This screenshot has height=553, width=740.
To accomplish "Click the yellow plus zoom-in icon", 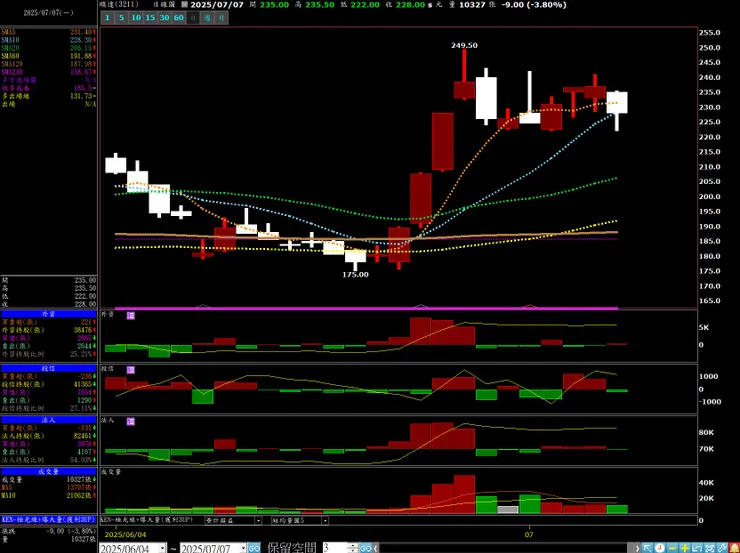I will pyautogui.click(x=685, y=548).
